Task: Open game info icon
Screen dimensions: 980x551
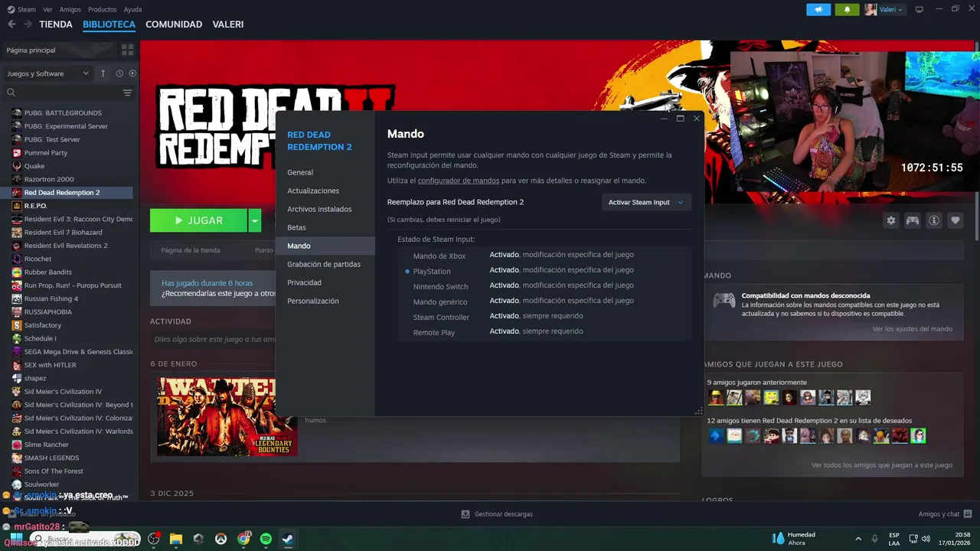Action: click(x=934, y=220)
